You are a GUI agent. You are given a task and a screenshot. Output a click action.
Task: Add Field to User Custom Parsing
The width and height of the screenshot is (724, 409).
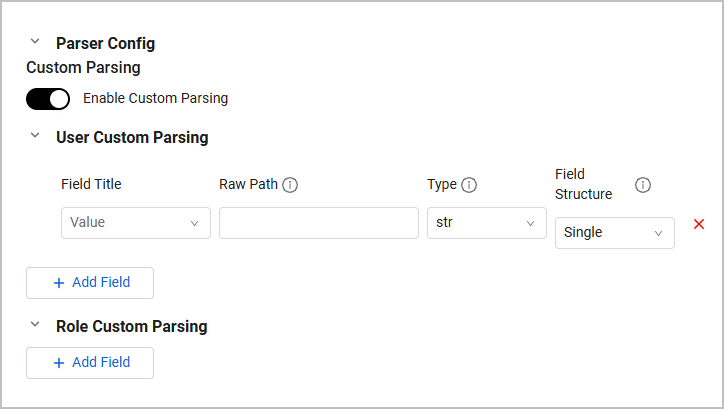(90, 283)
